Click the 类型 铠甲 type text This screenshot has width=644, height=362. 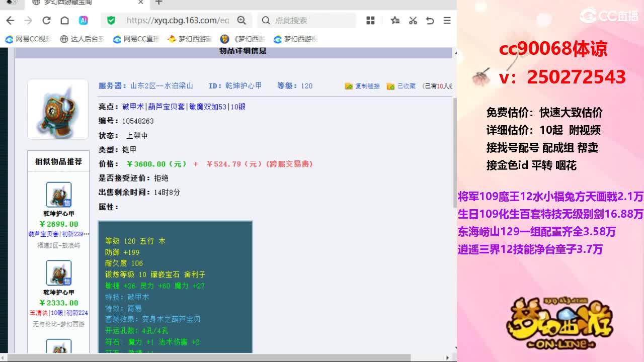[118, 150]
